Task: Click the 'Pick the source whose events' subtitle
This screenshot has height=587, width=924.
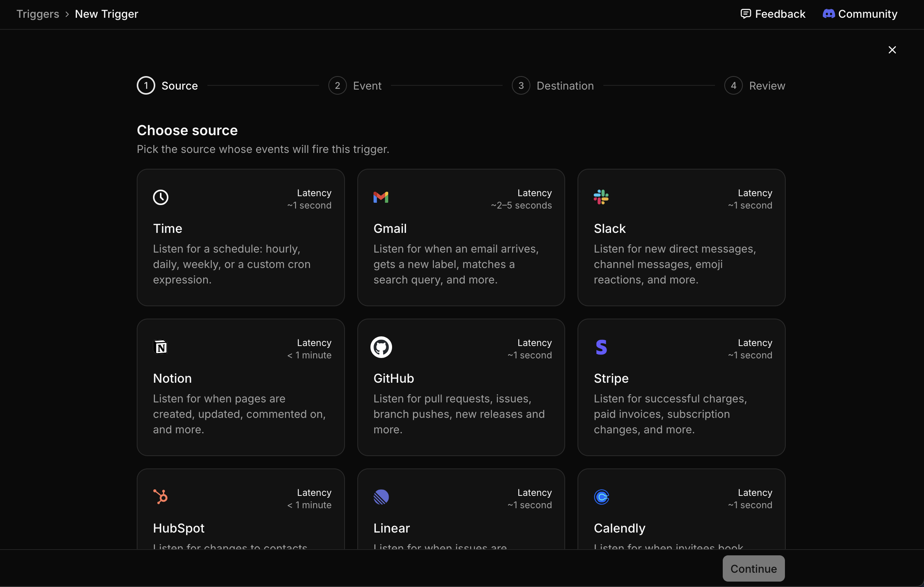Action: [x=263, y=149]
